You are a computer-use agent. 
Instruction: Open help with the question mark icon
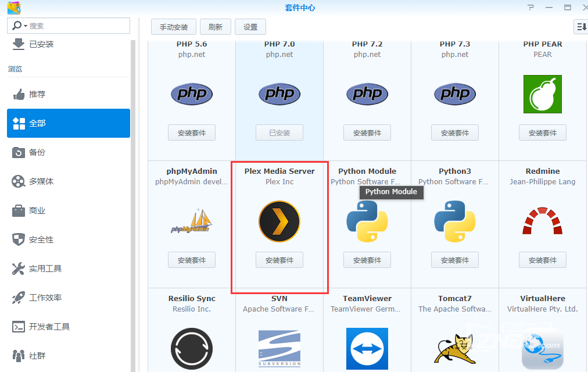point(530,8)
